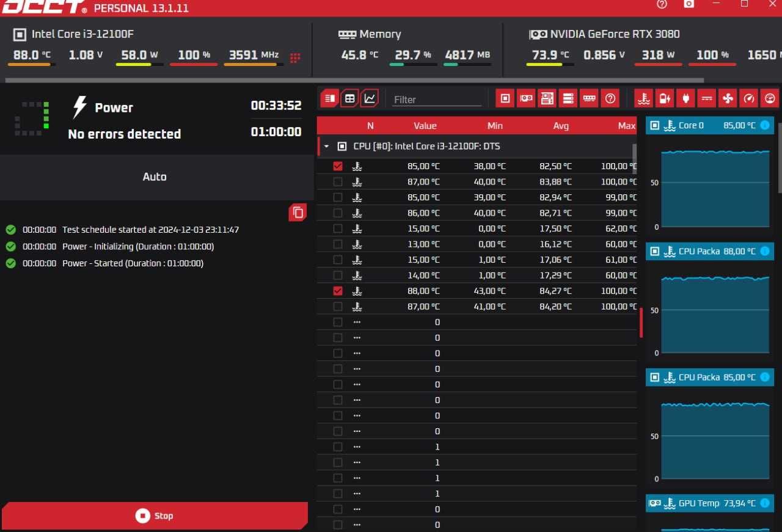
Task: Show fan speed sensors only
Action: tap(728, 98)
